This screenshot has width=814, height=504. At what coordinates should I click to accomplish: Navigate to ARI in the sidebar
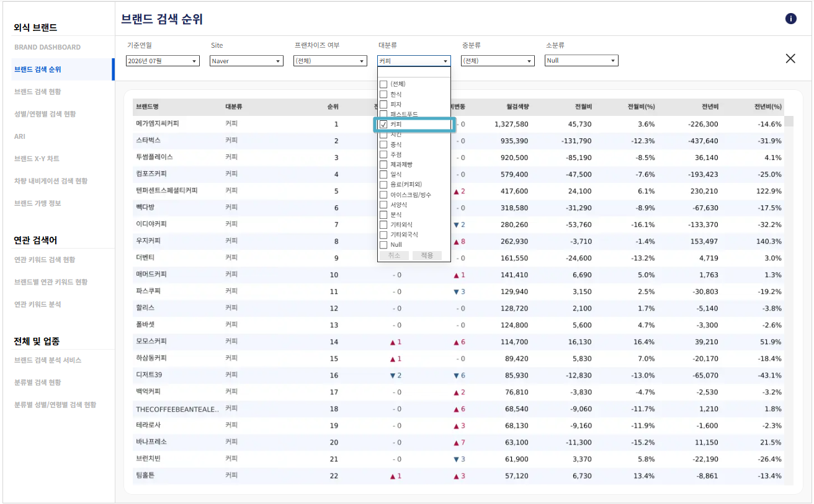20,136
